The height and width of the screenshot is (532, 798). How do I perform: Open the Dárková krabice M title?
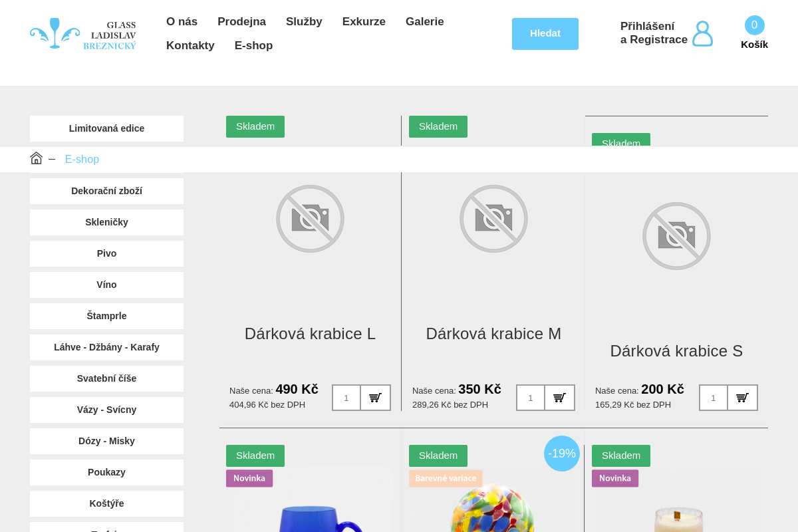click(493, 334)
